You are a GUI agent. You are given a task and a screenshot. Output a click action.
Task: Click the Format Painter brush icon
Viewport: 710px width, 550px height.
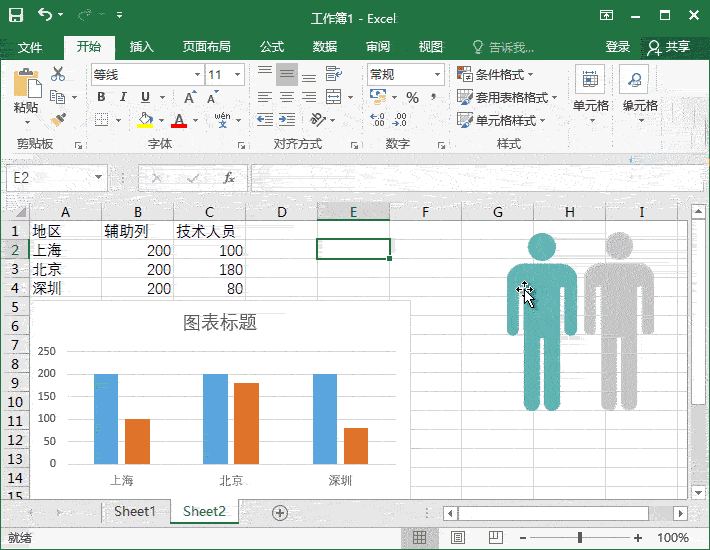coord(57,119)
